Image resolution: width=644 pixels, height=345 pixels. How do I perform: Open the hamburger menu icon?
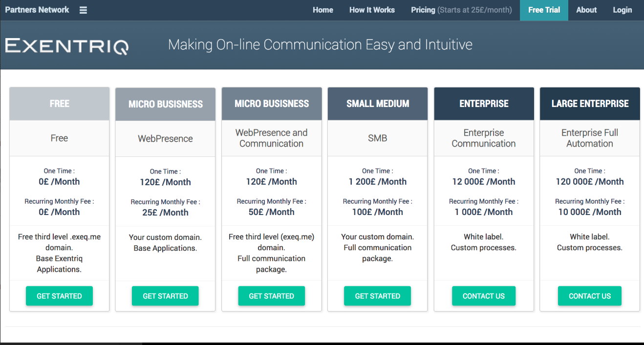[83, 10]
